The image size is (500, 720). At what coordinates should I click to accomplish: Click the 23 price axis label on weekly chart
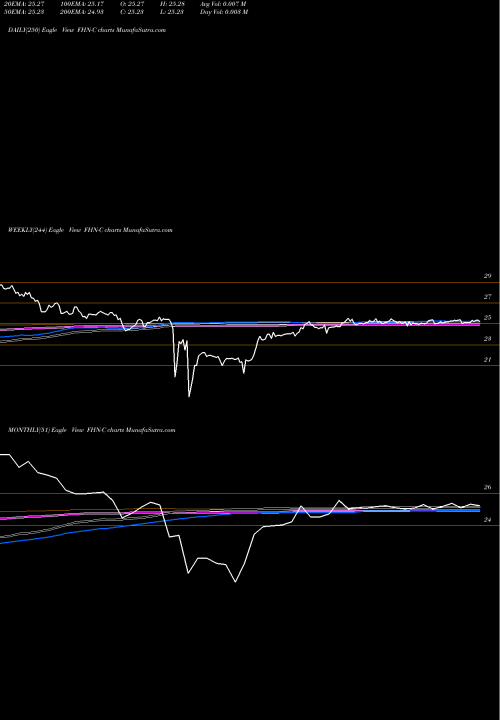point(487,339)
